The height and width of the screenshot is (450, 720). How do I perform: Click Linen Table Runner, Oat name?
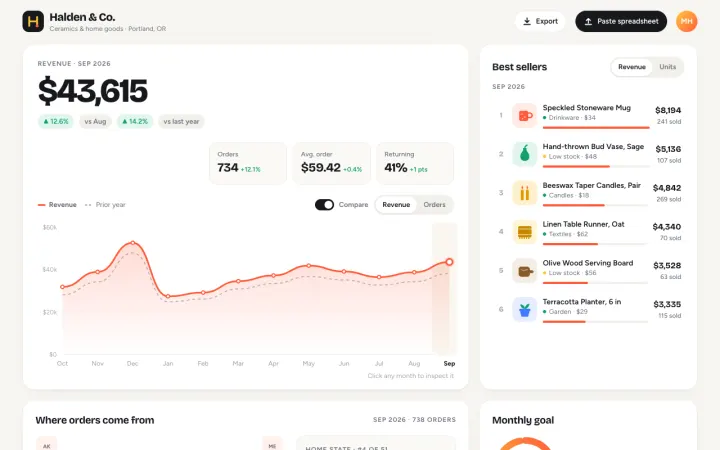(583, 225)
